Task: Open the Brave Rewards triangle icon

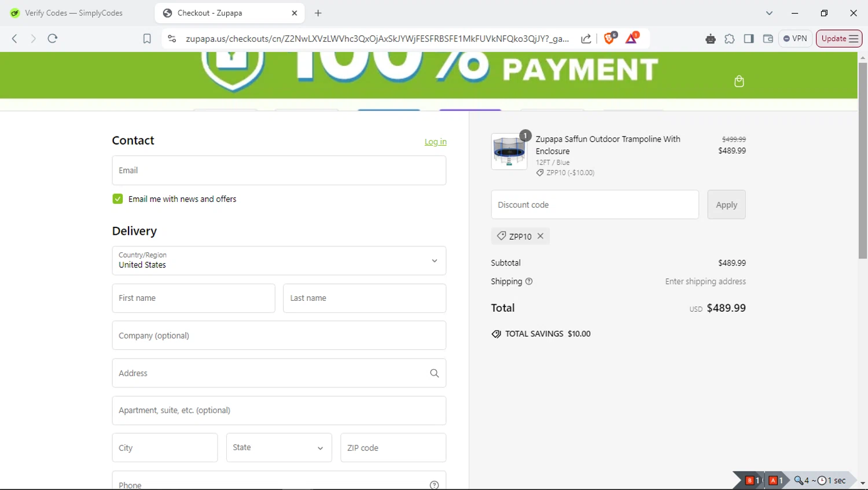Action: tap(632, 38)
